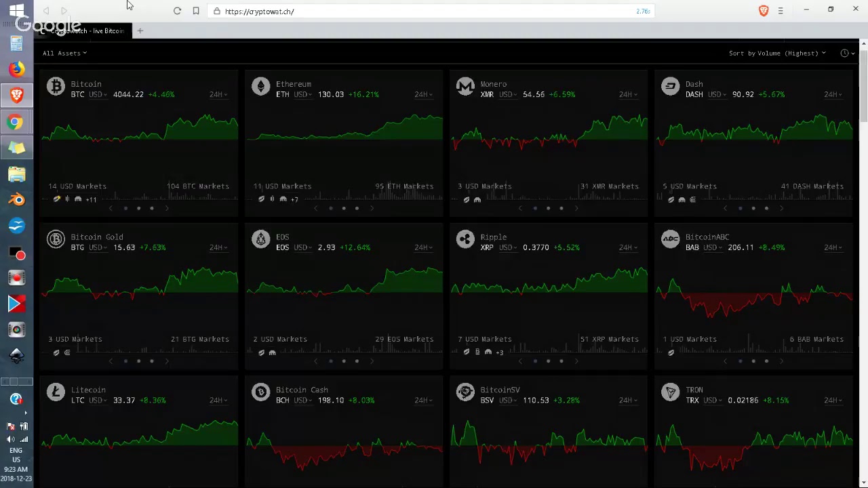Click the Ripple coin logo
The image size is (868, 488).
coord(465,239)
